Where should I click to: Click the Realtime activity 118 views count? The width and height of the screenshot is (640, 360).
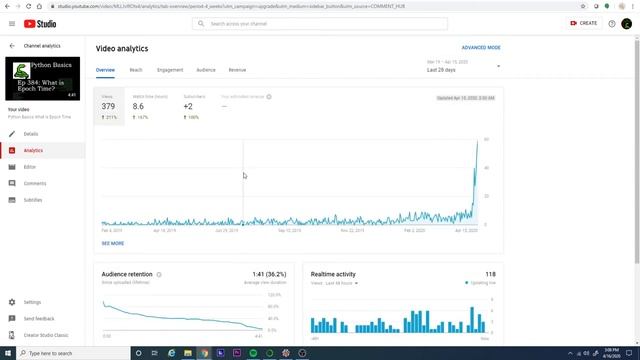coord(490,274)
